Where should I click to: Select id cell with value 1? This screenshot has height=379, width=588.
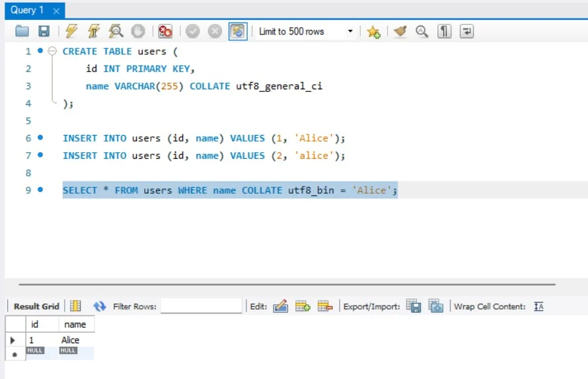pyautogui.click(x=42, y=340)
